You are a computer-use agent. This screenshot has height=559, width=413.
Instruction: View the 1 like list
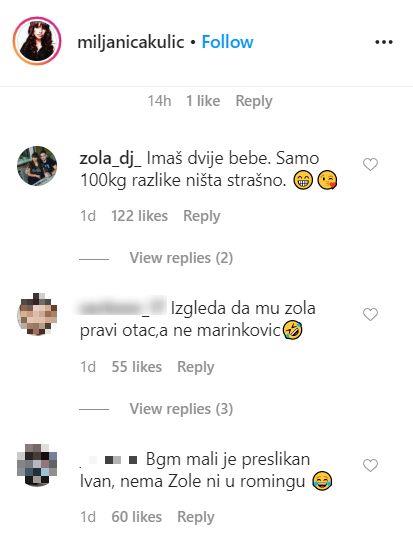203,101
